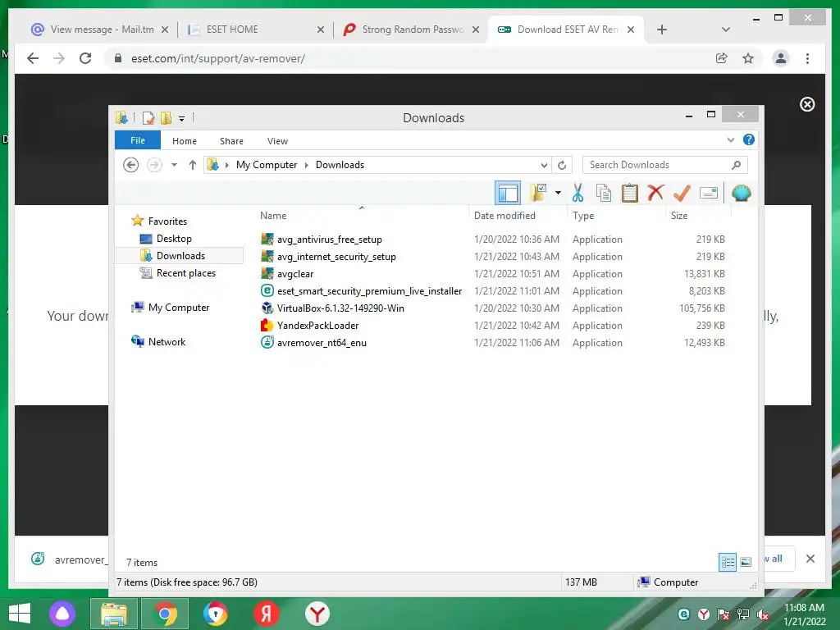Click the share page icon in Chrome

[x=722, y=58]
